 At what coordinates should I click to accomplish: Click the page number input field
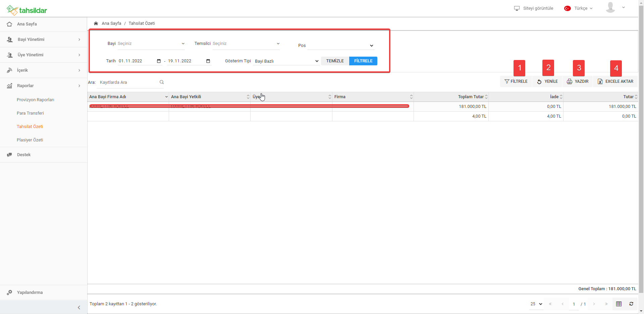point(574,304)
